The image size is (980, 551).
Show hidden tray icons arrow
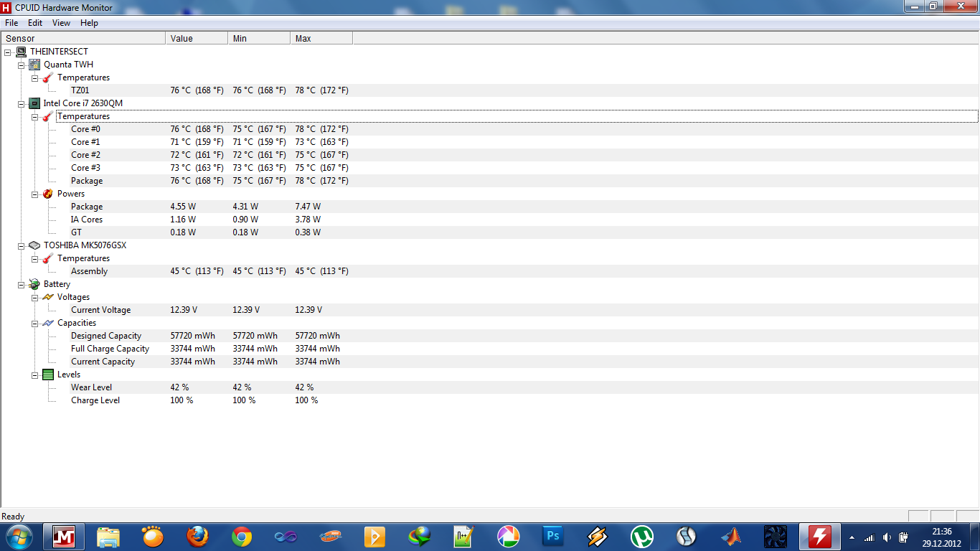852,537
